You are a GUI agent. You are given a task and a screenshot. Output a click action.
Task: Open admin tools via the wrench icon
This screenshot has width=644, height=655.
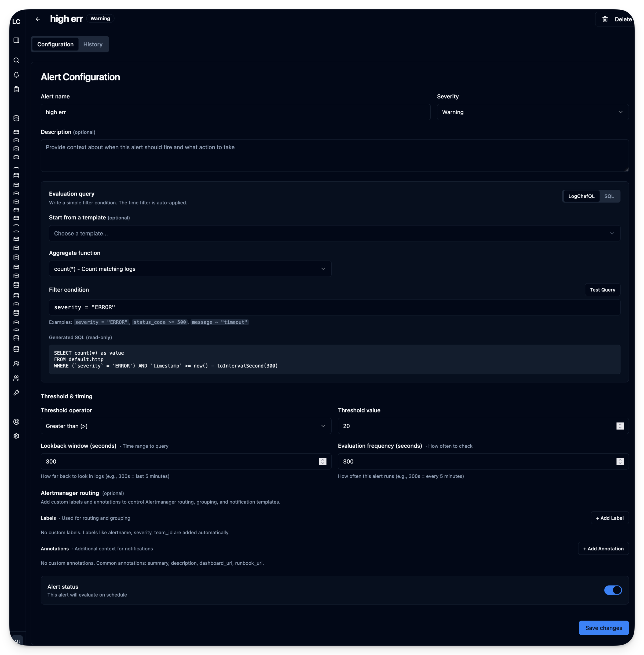point(16,392)
